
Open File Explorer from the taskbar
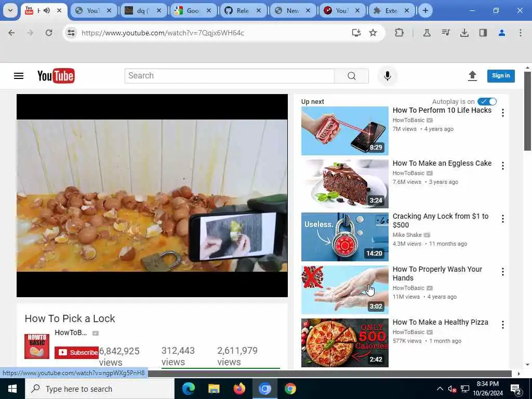coord(214,389)
